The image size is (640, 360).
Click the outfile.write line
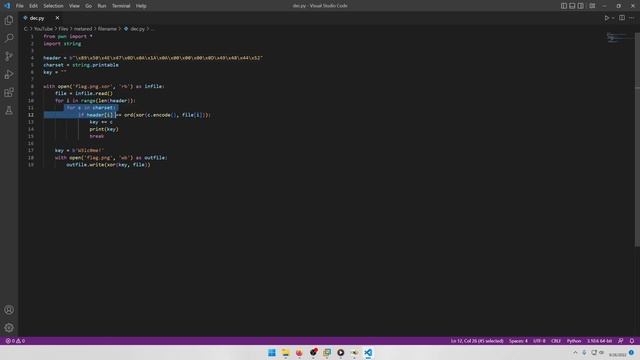pos(108,165)
